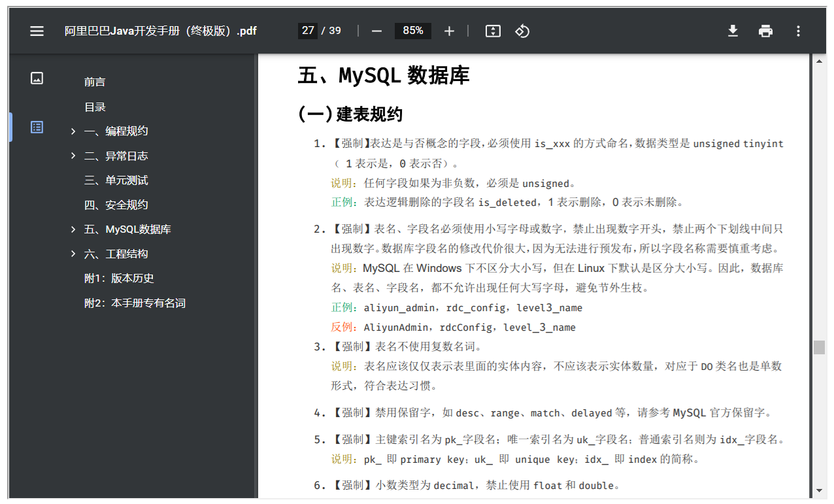834x504 pixels.
Task: Click the total page count 39
Action: point(335,31)
